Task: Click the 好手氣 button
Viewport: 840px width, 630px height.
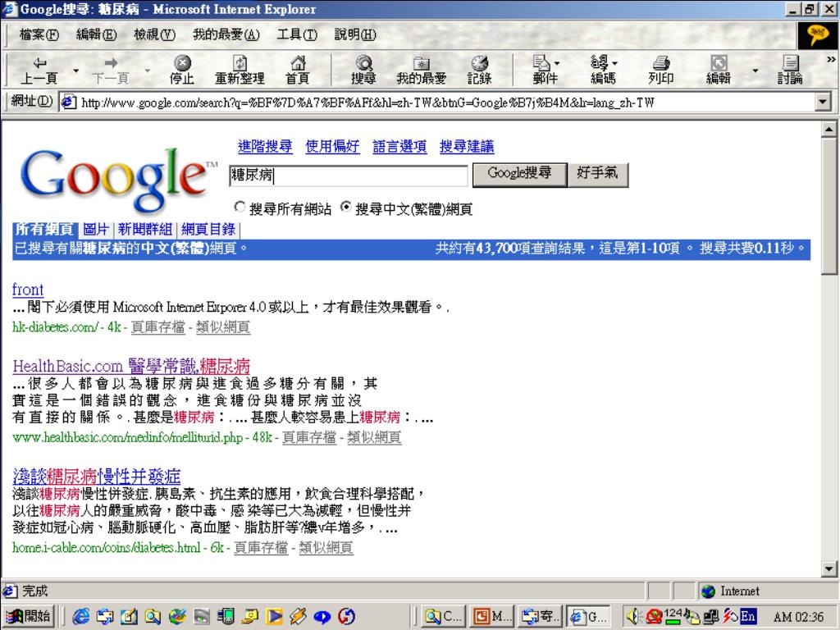Action: (597, 174)
